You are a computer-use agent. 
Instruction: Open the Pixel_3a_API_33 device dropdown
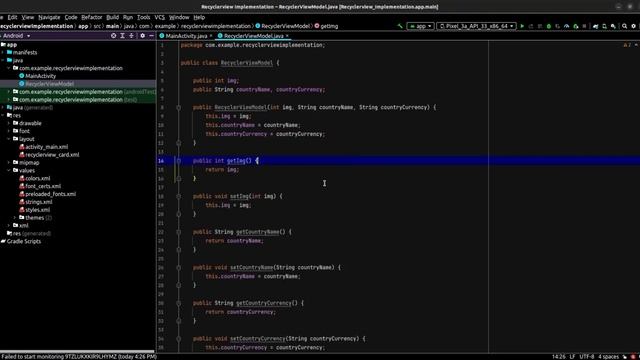476,26
